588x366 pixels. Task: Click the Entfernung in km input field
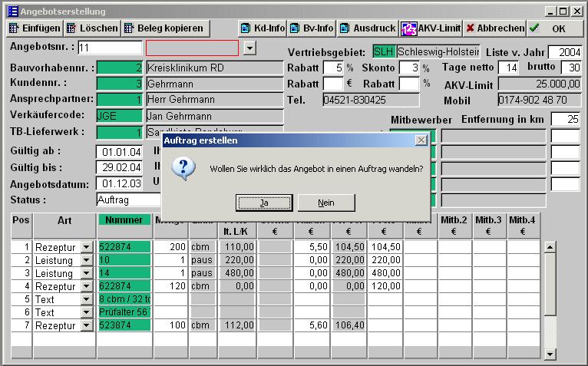pyautogui.click(x=565, y=119)
